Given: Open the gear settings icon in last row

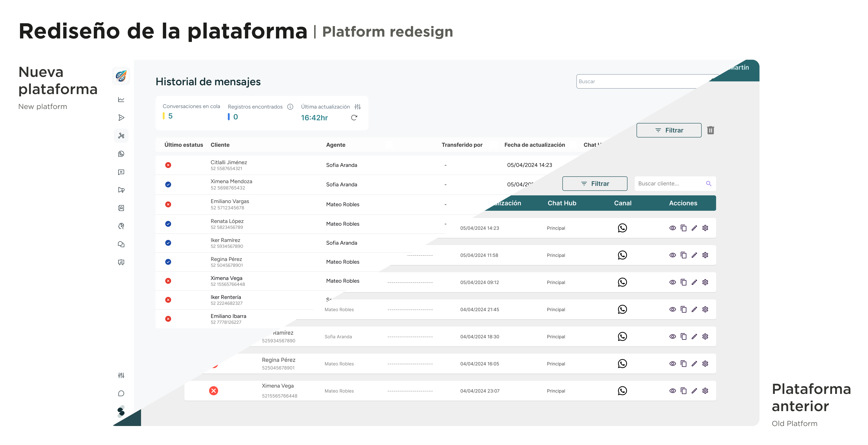Looking at the screenshot, I should pos(705,391).
